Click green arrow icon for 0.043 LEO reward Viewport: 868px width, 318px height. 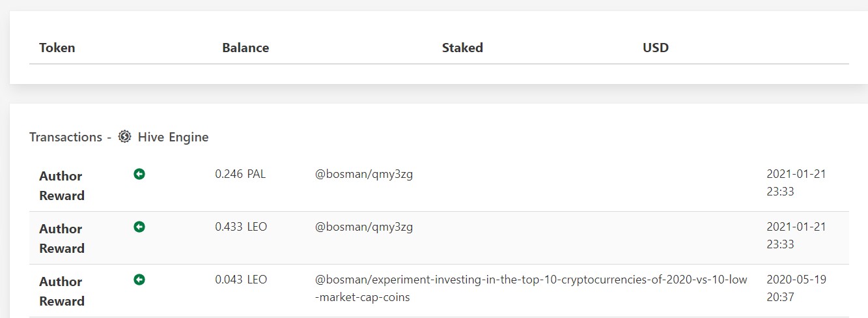pos(139,280)
